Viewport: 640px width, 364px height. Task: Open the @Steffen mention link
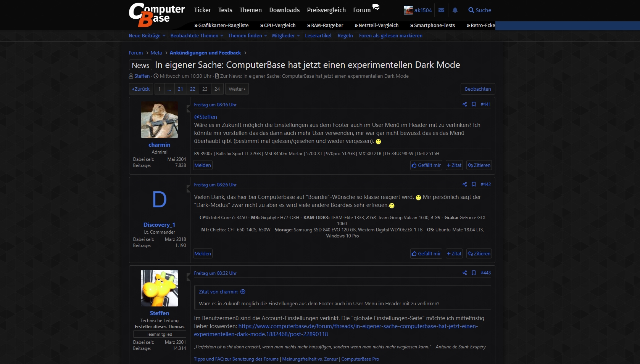pyautogui.click(x=205, y=117)
